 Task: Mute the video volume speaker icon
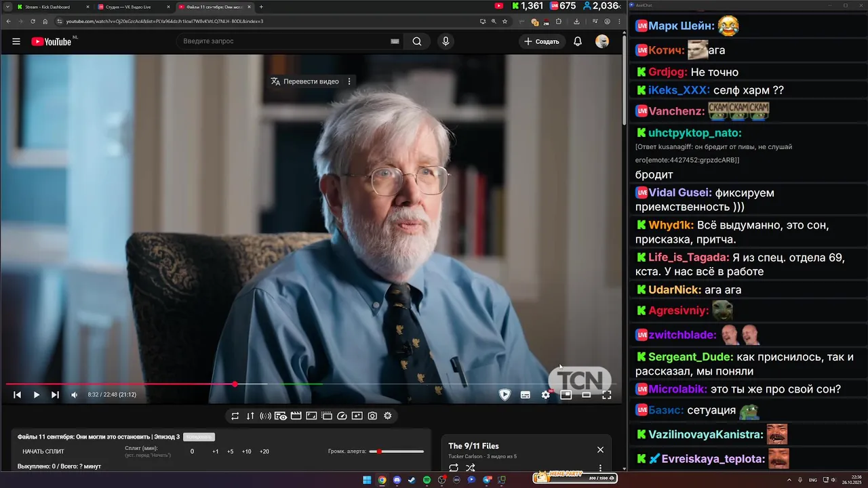(x=75, y=394)
